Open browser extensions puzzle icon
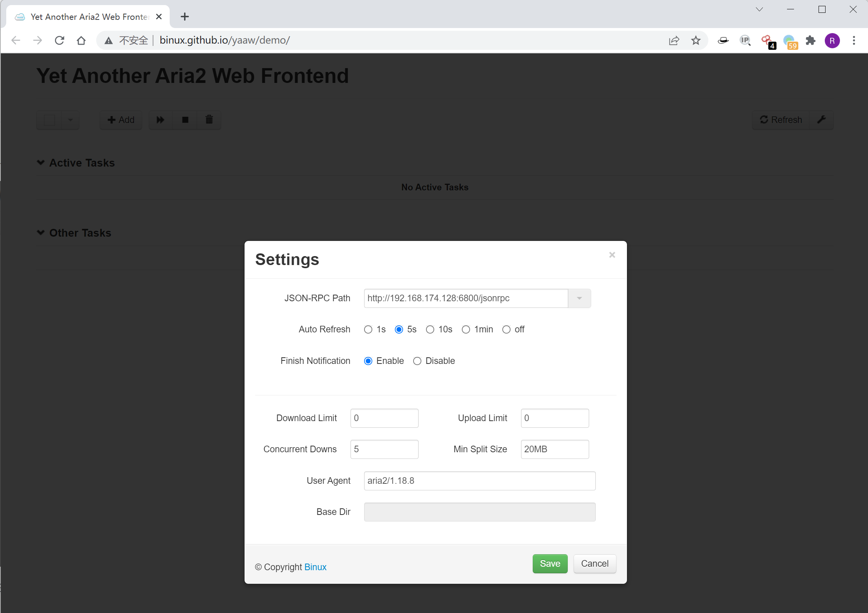868x613 pixels. click(x=811, y=40)
